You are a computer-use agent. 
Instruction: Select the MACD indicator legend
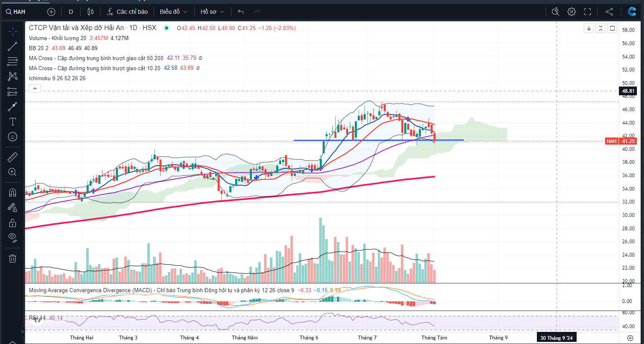point(161,290)
